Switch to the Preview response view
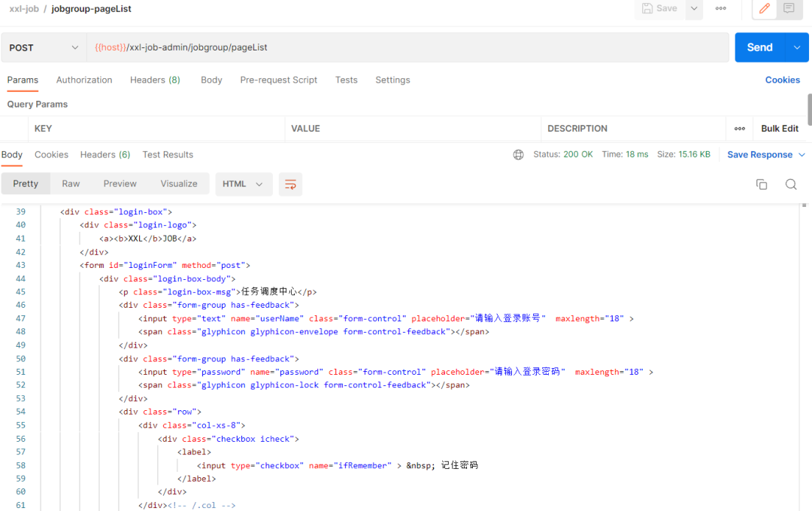This screenshot has width=812, height=511. tap(120, 184)
